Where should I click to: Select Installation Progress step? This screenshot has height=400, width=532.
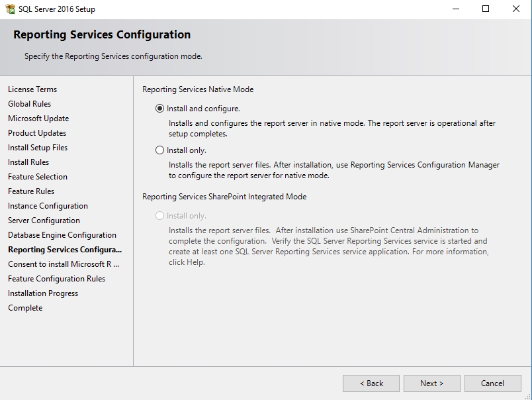[x=43, y=293]
